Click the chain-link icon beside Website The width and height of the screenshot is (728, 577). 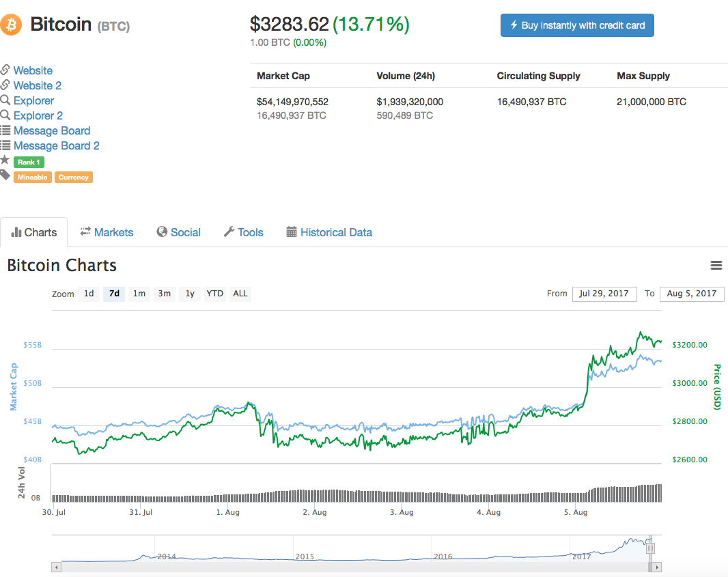[5, 70]
